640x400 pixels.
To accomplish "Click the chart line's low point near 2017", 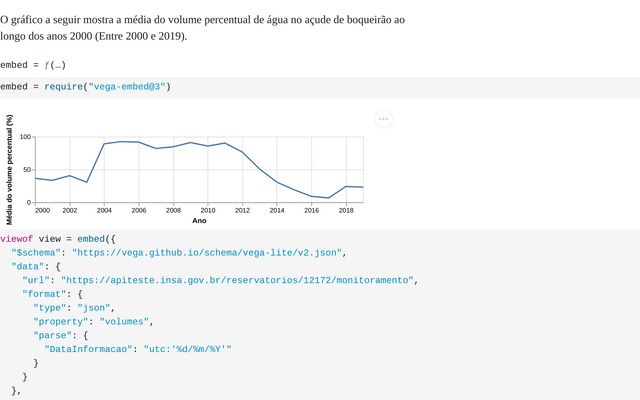I will point(328,198).
